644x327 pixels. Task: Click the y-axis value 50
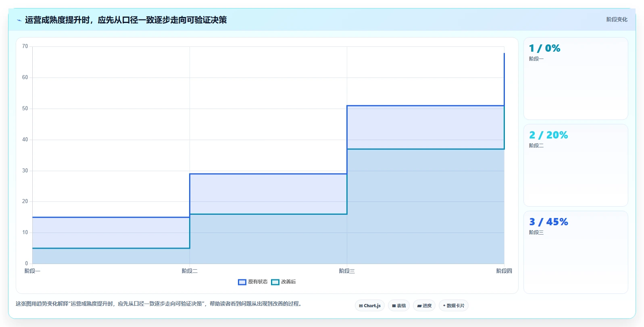(x=25, y=109)
